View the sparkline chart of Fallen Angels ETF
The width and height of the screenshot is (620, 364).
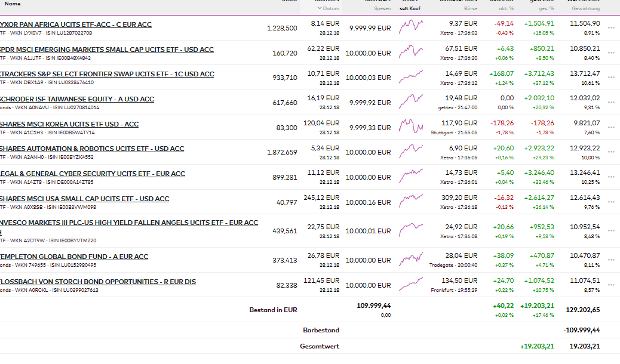411,230
